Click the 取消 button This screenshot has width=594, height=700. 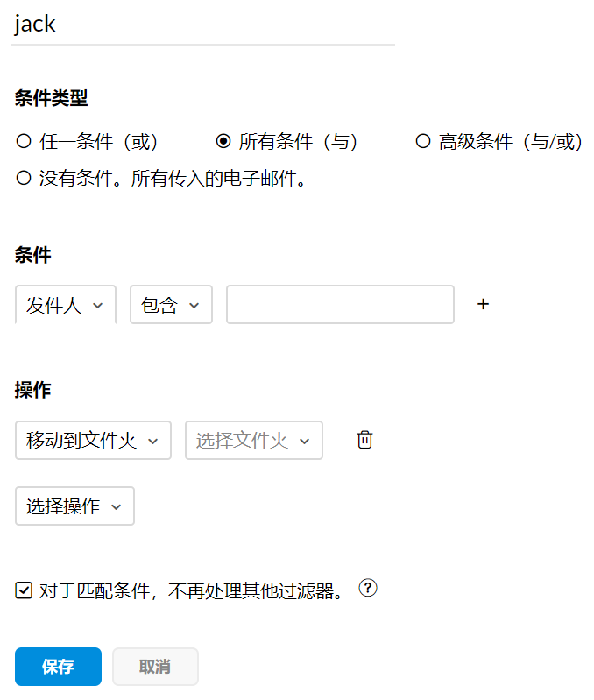point(155,667)
